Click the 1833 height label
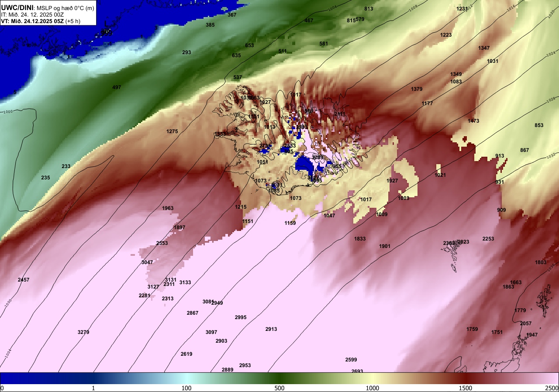Image resolution: width=559 pixels, height=392 pixels. point(360,239)
